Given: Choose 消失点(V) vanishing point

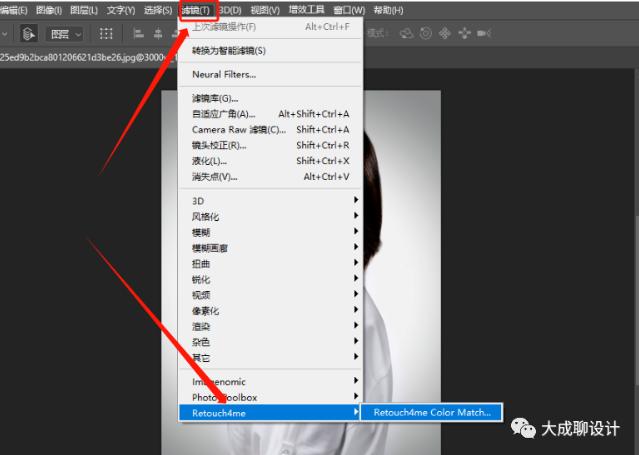Looking at the screenshot, I should click(x=271, y=177).
